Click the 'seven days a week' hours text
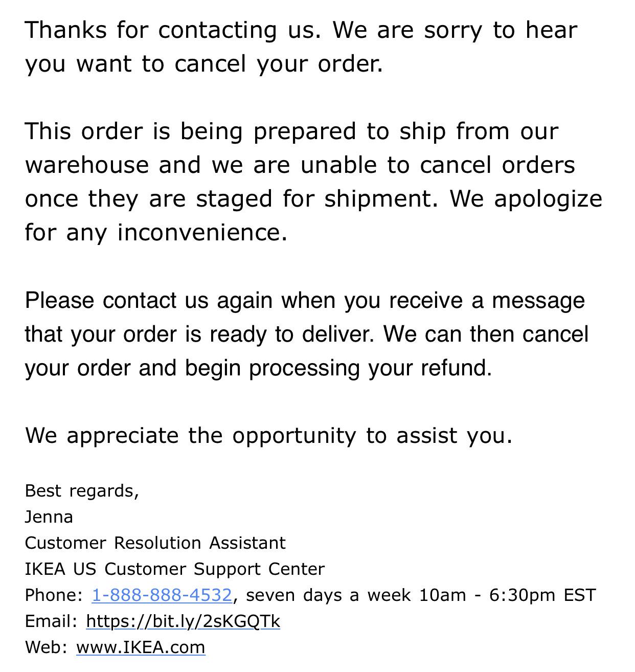Image resolution: width=635 pixels, height=672 pixels. [x=328, y=595]
